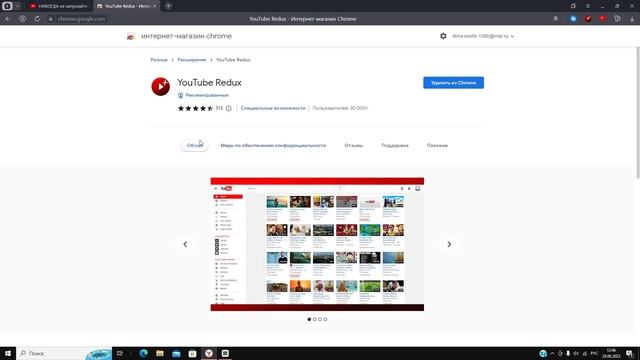
Task: Click the page vertical scrollbar
Action: tap(638, 112)
